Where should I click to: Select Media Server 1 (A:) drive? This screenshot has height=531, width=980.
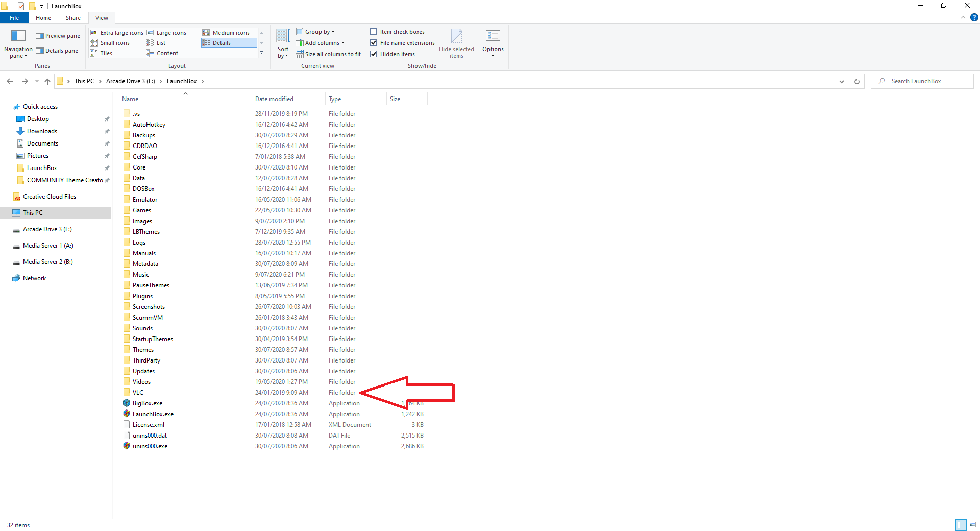tap(48, 246)
